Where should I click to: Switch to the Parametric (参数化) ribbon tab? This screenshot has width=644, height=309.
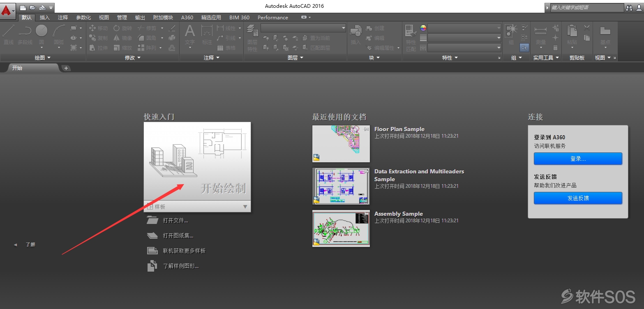[x=83, y=18]
